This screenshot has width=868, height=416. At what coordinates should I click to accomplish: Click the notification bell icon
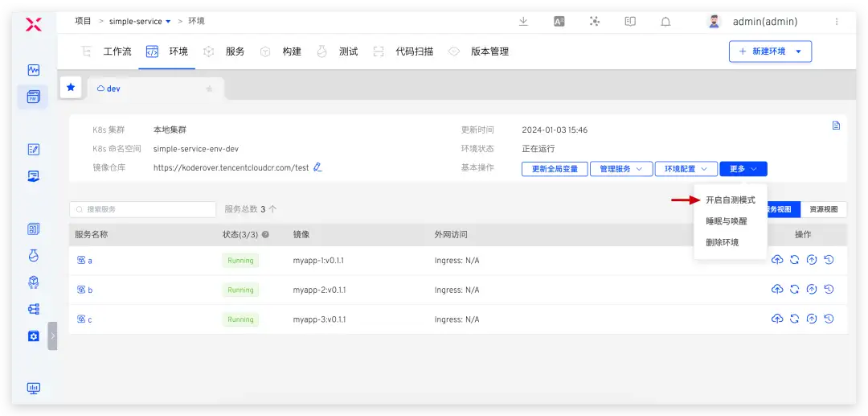pos(665,22)
